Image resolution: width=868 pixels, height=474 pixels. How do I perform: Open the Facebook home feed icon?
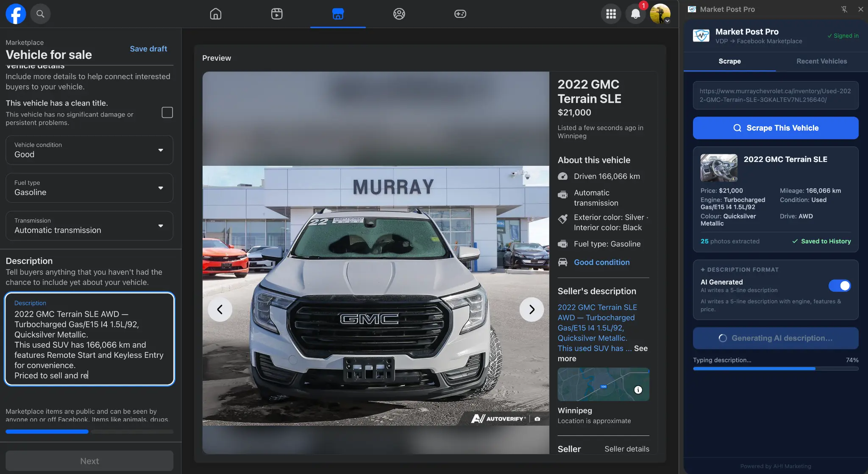(215, 14)
